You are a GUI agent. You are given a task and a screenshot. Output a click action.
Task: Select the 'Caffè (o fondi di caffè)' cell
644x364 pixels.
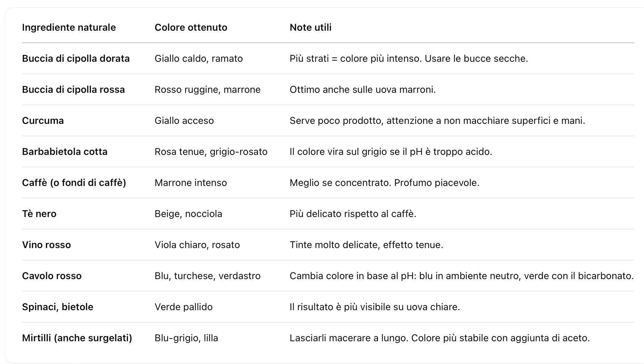74,183
